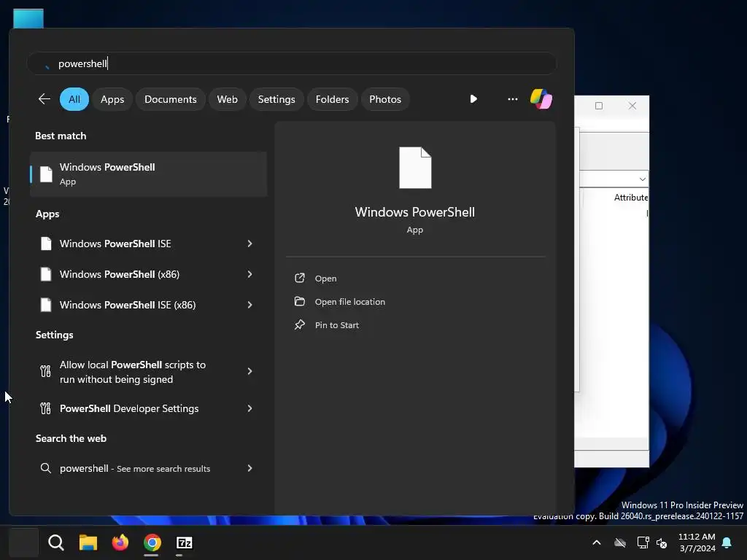Click the Pin to Start pin icon
This screenshot has width=747, height=560.
pyautogui.click(x=300, y=324)
